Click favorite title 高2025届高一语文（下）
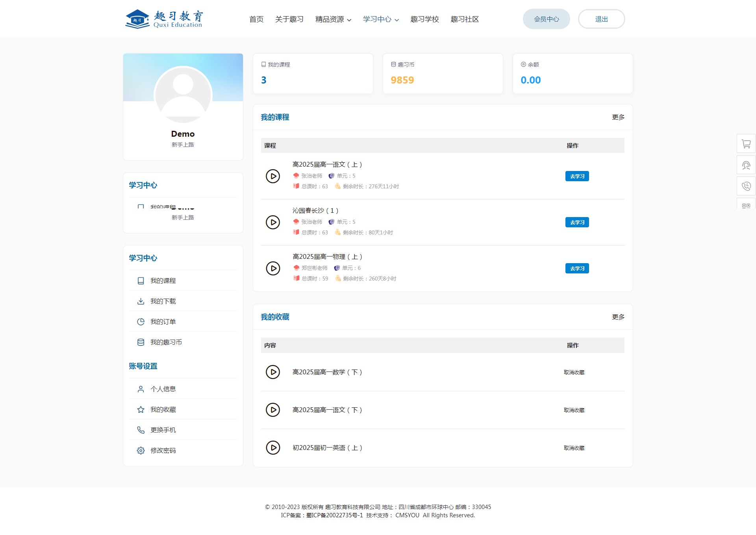The width and height of the screenshot is (756, 535). click(327, 410)
